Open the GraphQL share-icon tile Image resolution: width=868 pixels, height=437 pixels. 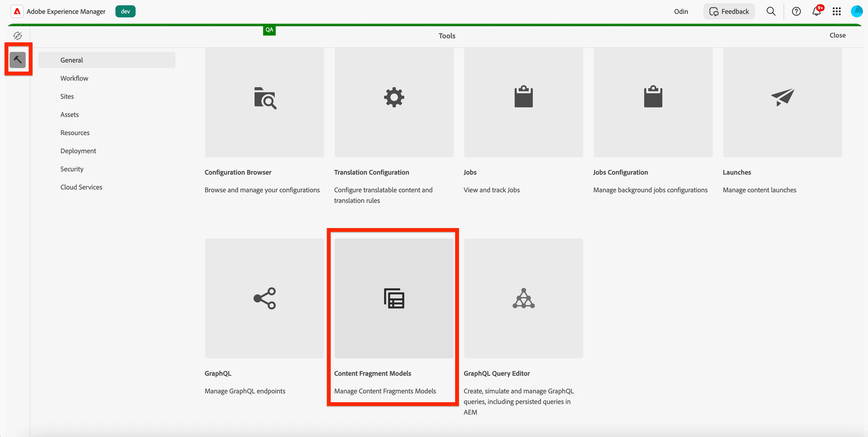click(265, 298)
